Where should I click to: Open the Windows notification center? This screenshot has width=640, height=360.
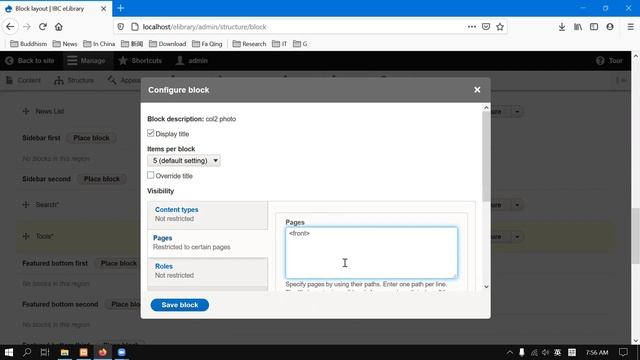[623, 352]
